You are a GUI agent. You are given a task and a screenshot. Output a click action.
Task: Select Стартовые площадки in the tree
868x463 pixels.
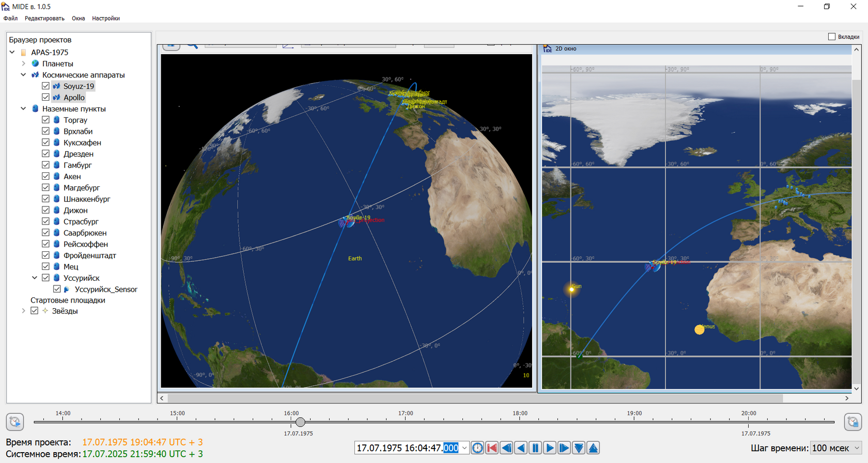(x=68, y=300)
